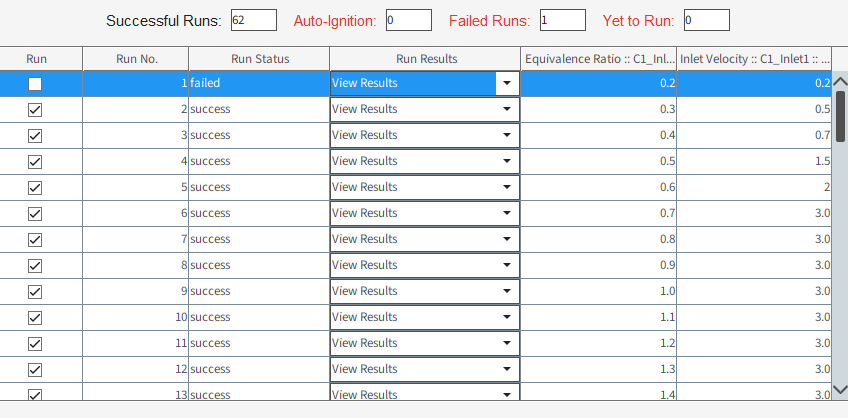This screenshot has width=848, height=418.
Task: Select the Equivalence Ratio column header
Action: (599, 59)
